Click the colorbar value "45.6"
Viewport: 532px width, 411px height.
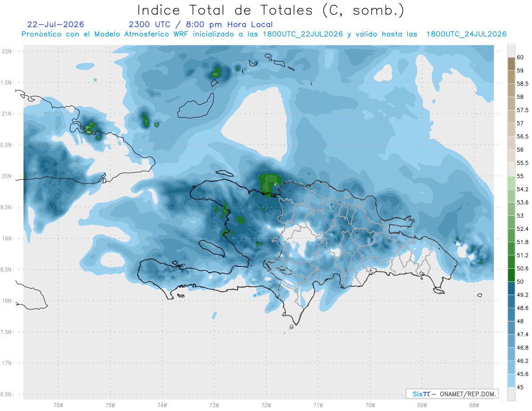coord(523,374)
